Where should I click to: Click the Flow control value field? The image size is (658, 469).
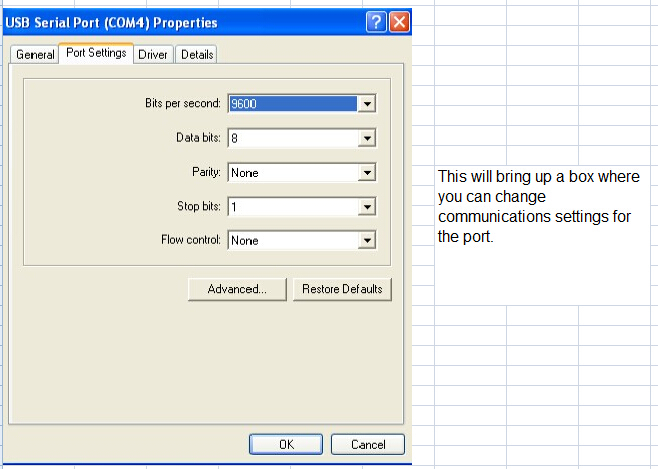tap(292, 241)
